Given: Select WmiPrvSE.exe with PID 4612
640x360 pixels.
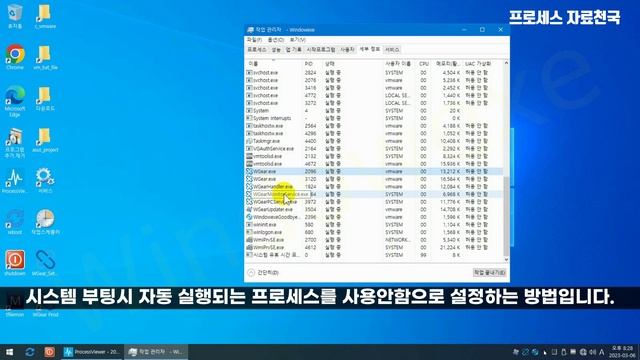Looking at the screenshot, I should 374,247.
